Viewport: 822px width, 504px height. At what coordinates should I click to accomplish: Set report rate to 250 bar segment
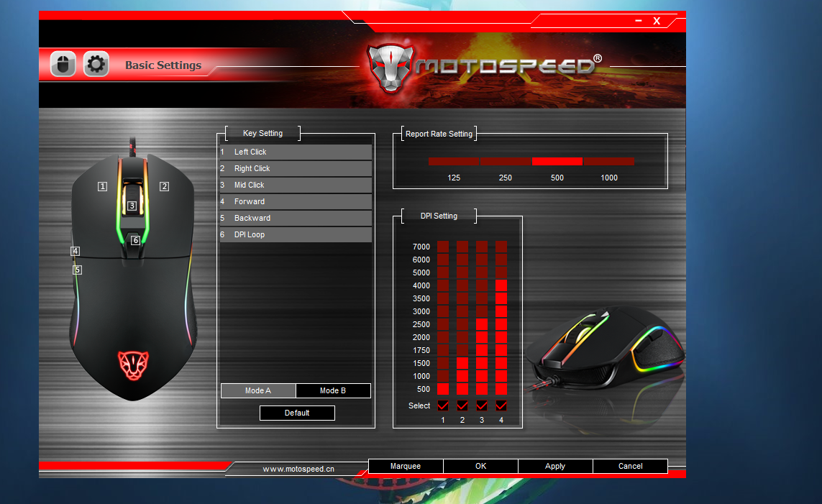tap(506, 161)
